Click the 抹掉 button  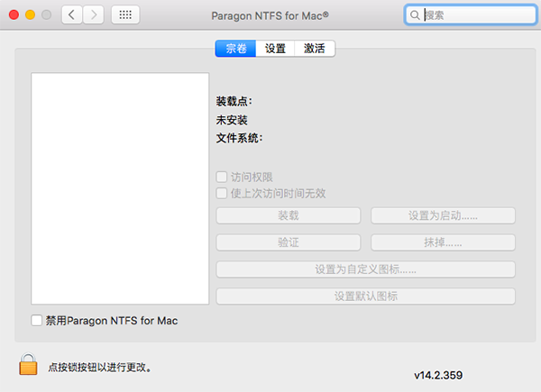point(443,242)
